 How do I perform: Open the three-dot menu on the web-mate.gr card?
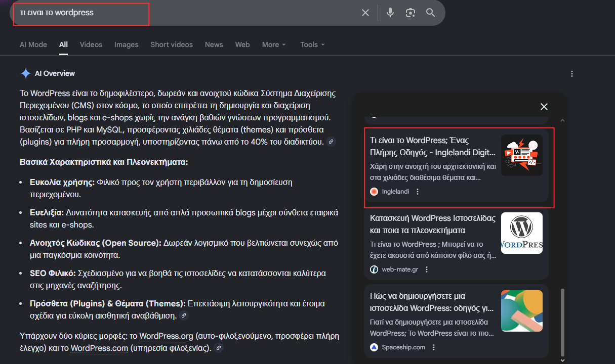click(x=427, y=269)
